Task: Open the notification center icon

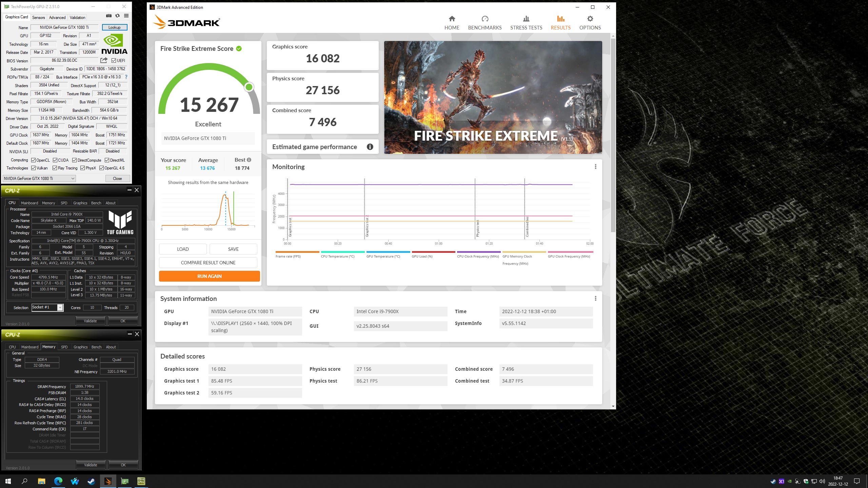Action: pyautogui.click(x=857, y=481)
